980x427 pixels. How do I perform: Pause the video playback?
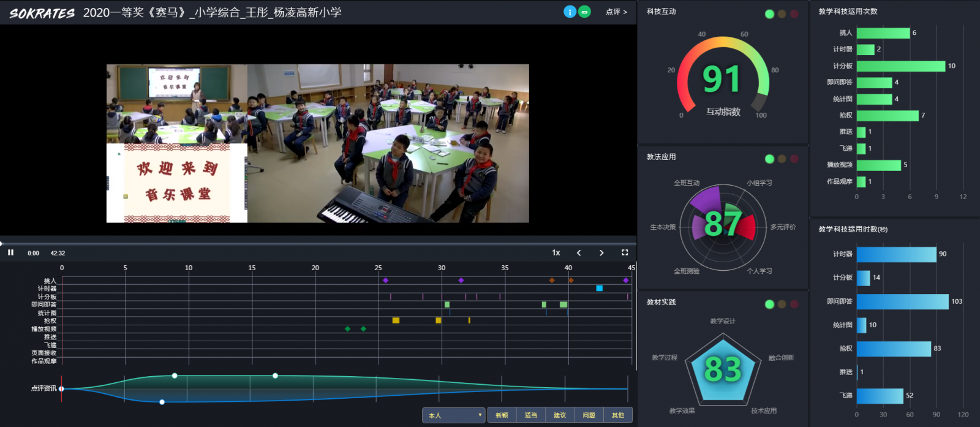tap(10, 252)
